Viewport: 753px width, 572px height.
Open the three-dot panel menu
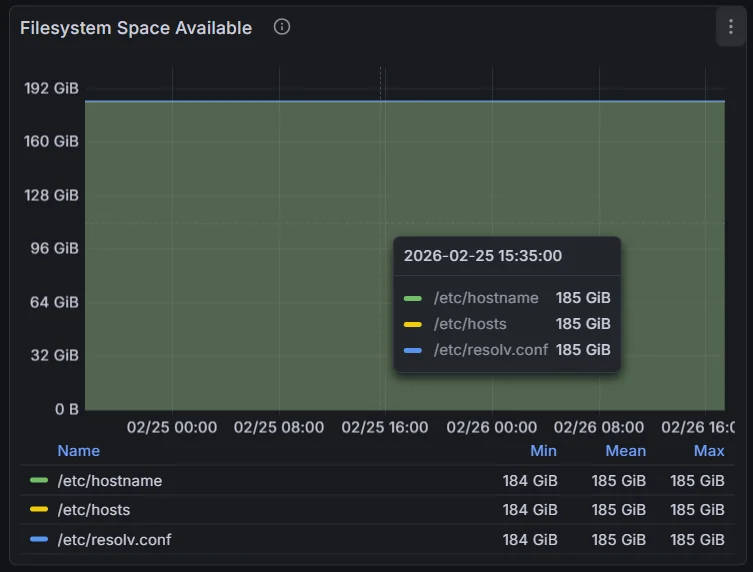pyautogui.click(x=730, y=27)
